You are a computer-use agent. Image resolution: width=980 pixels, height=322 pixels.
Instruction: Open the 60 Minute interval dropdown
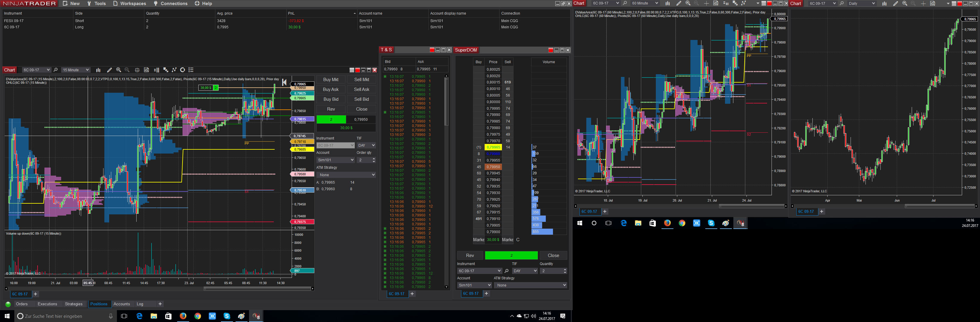(644, 3)
